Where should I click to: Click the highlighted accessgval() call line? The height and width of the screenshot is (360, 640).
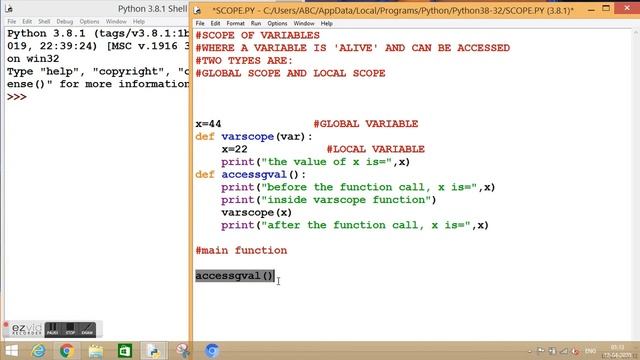pos(234,276)
